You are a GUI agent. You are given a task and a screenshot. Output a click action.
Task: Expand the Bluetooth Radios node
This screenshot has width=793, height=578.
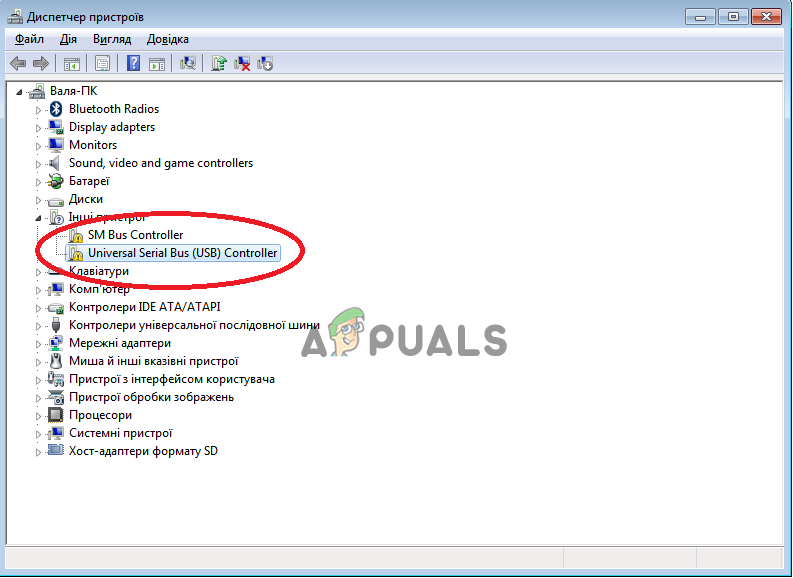click(x=38, y=110)
